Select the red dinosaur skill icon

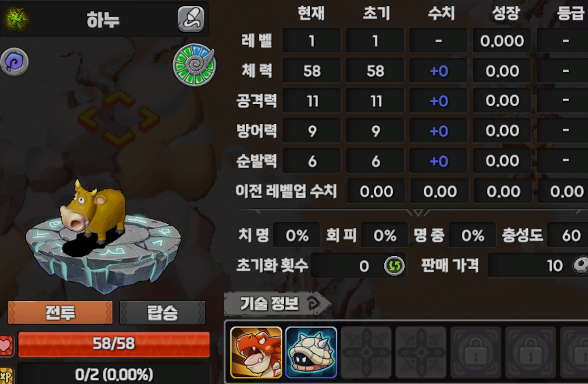[x=256, y=352]
